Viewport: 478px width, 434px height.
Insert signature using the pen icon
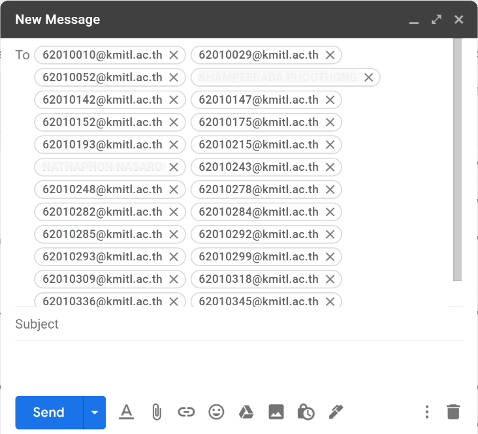[336, 412]
